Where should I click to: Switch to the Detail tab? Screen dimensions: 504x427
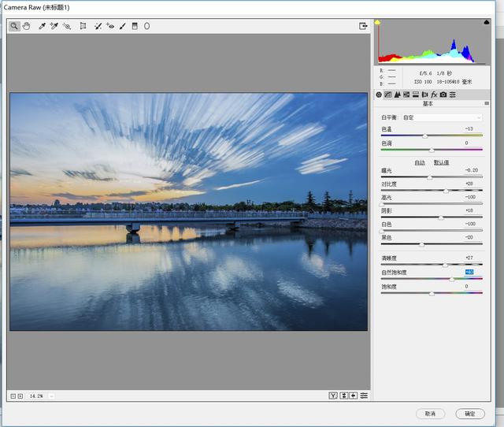[x=397, y=95]
